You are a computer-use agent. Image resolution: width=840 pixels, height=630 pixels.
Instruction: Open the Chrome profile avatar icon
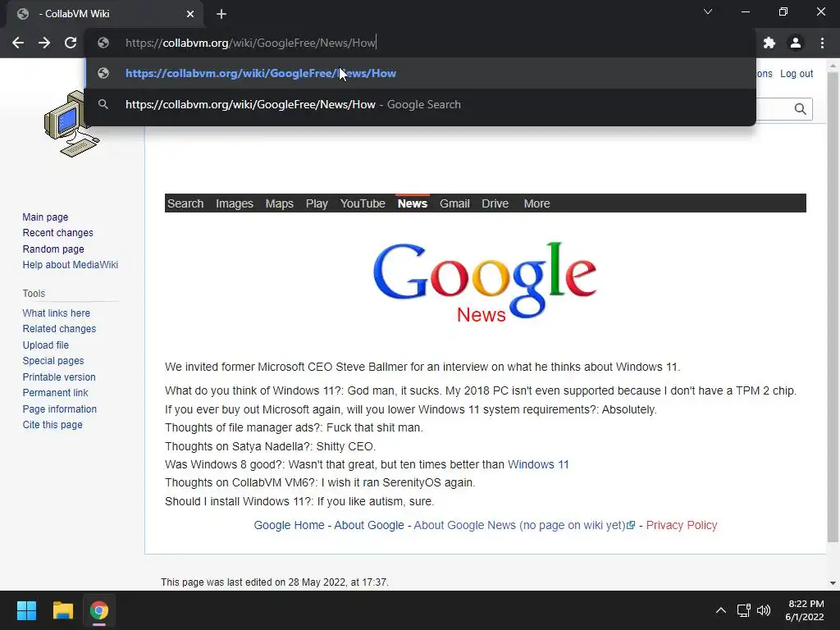pos(796,43)
